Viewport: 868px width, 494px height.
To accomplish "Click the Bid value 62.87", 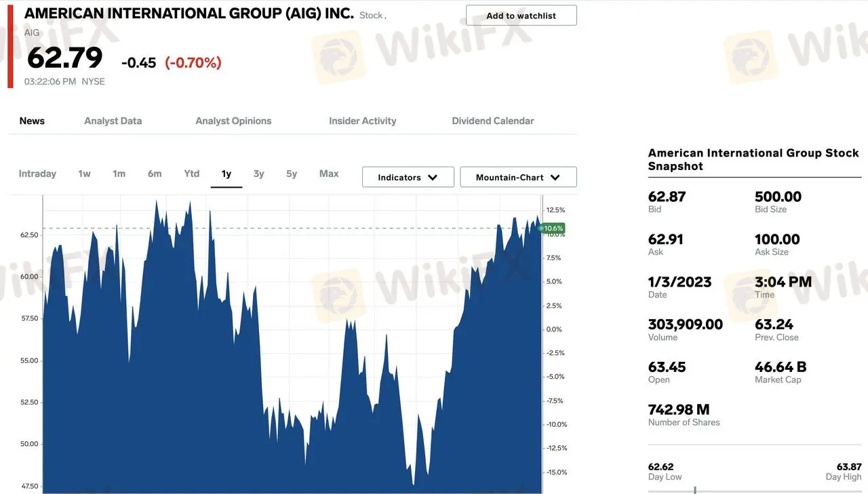I will pyautogui.click(x=667, y=197).
